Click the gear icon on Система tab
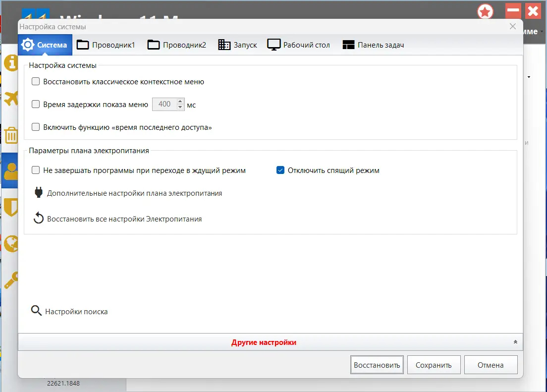 point(28,45)
